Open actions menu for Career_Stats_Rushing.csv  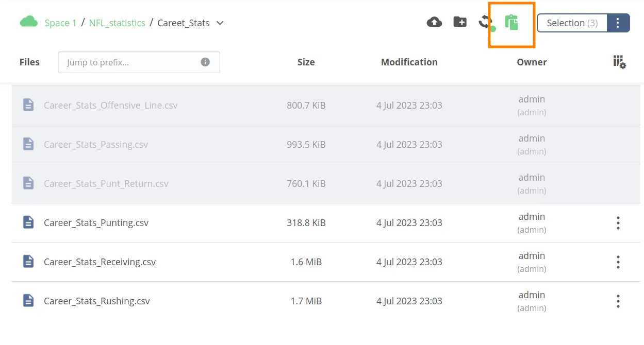[x=618, y=301]
